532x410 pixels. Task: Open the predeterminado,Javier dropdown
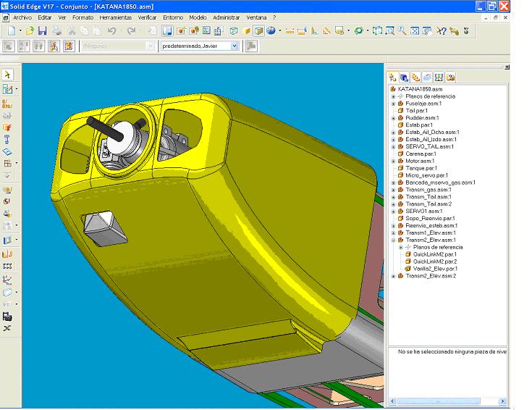pos(235,46)
